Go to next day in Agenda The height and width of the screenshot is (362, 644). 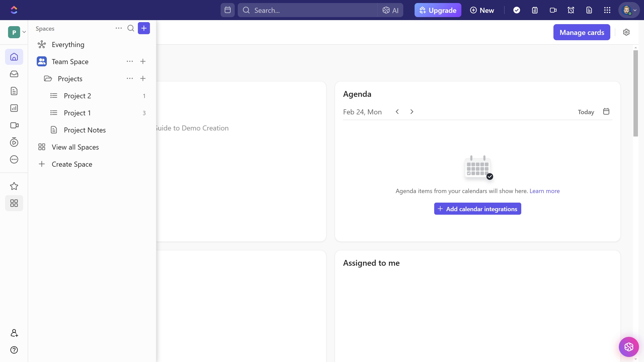coord(412,112)
